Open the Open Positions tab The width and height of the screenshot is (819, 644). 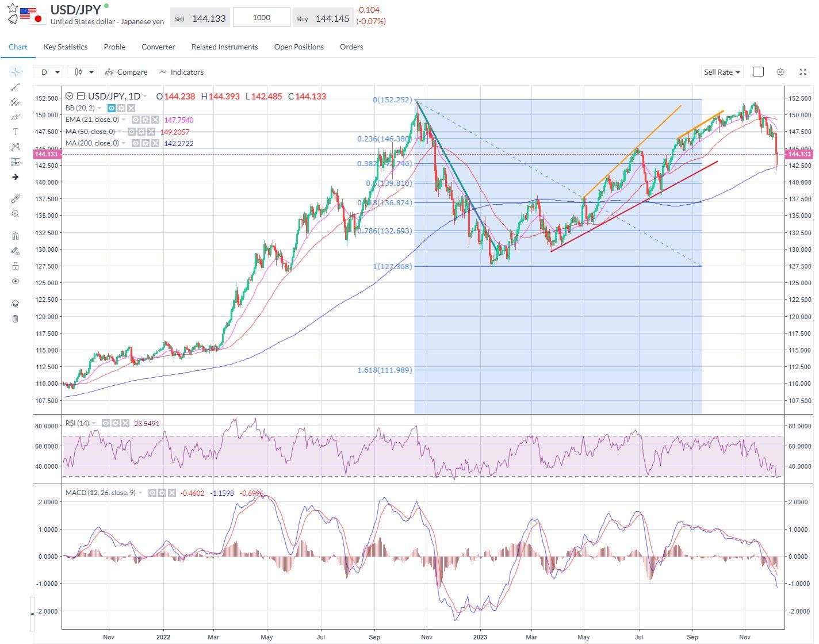point(298,47)
